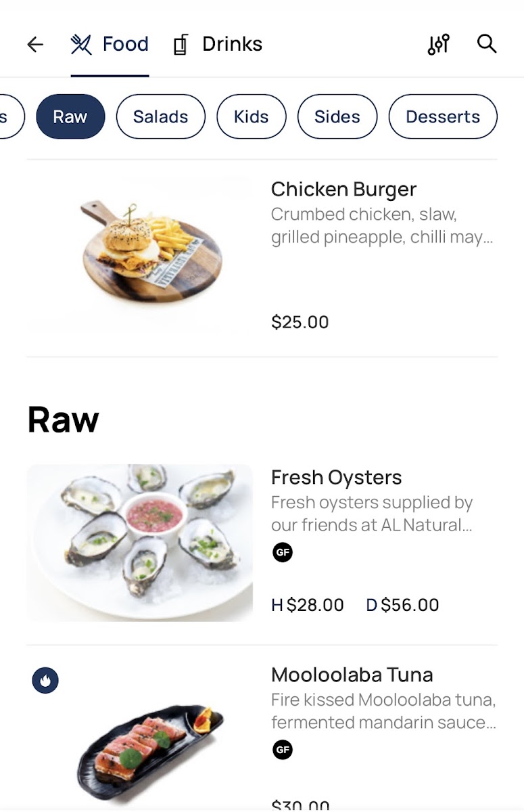Viewport: 524px width, 812px height.
Task: Switch to the Food tab
Action: coord(110,45)
